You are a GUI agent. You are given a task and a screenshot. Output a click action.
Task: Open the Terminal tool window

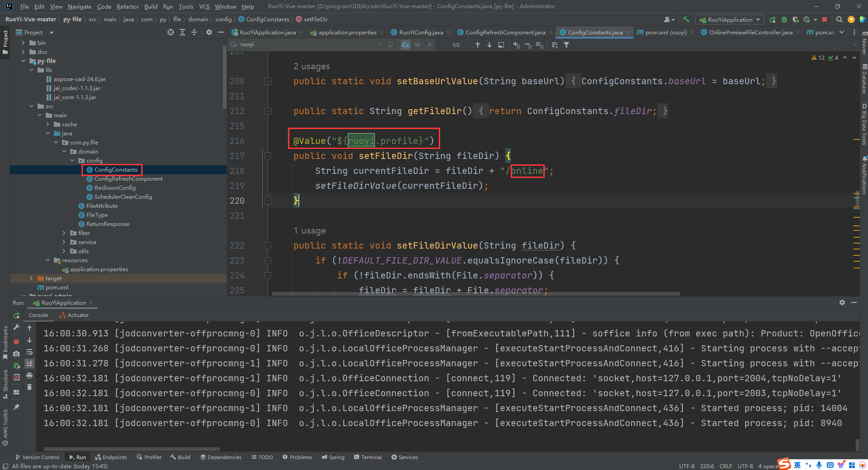[x=368, y=457]
